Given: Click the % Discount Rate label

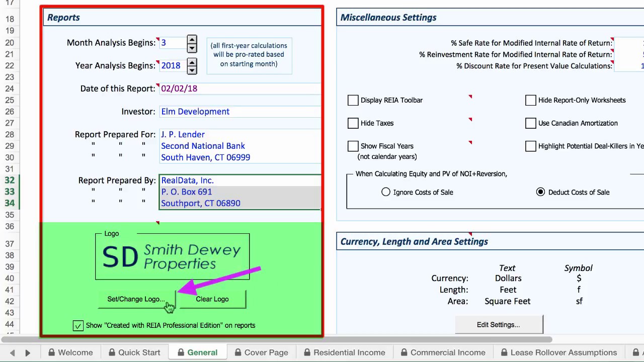Looking at the screenshot, I should point(534,66).
